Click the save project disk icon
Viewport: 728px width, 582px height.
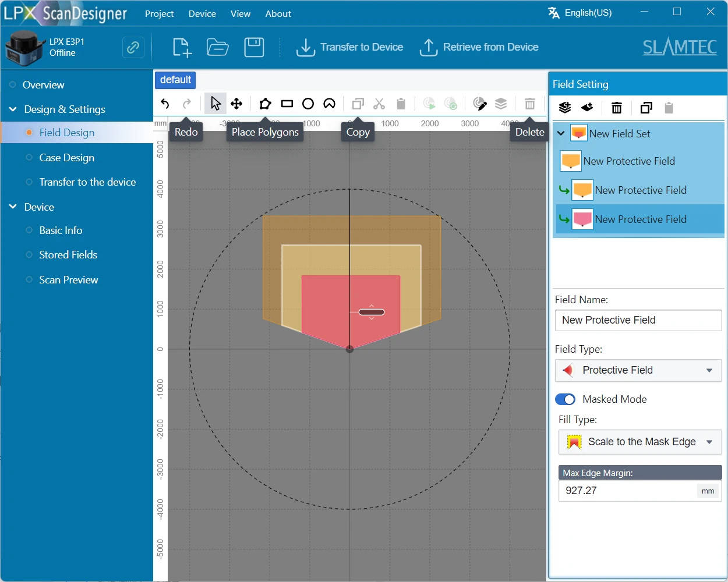point(254,47)
